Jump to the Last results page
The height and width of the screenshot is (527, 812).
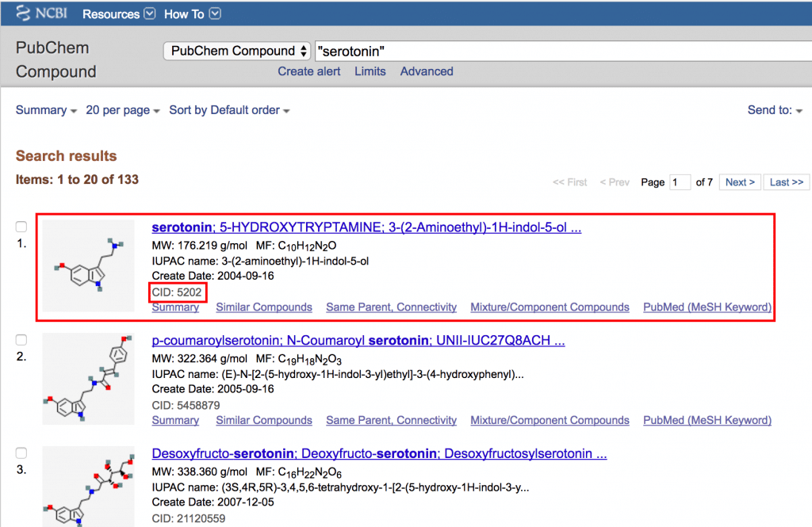coord(786,182)
